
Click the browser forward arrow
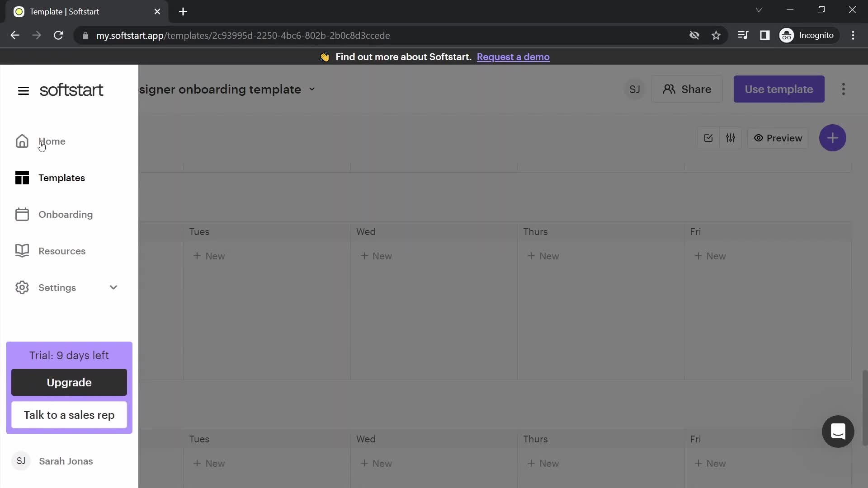pyautogui.click(x=37, y=35)
